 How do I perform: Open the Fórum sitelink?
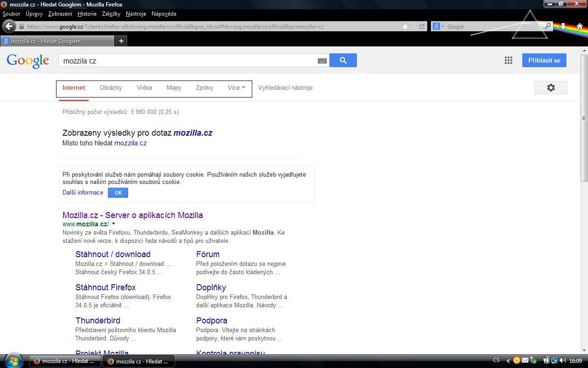coord(208,254)
